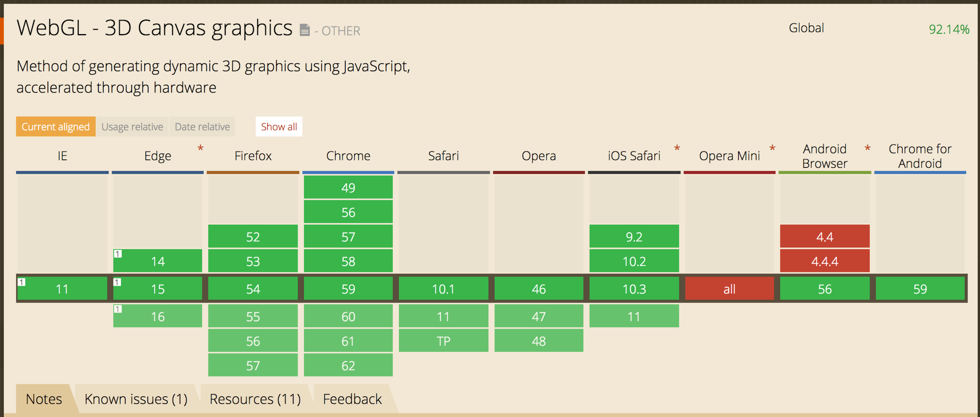Click the Opera 46 cell
Screen dimensions: 980x417
pyautogui.click(x=539, y=289)
